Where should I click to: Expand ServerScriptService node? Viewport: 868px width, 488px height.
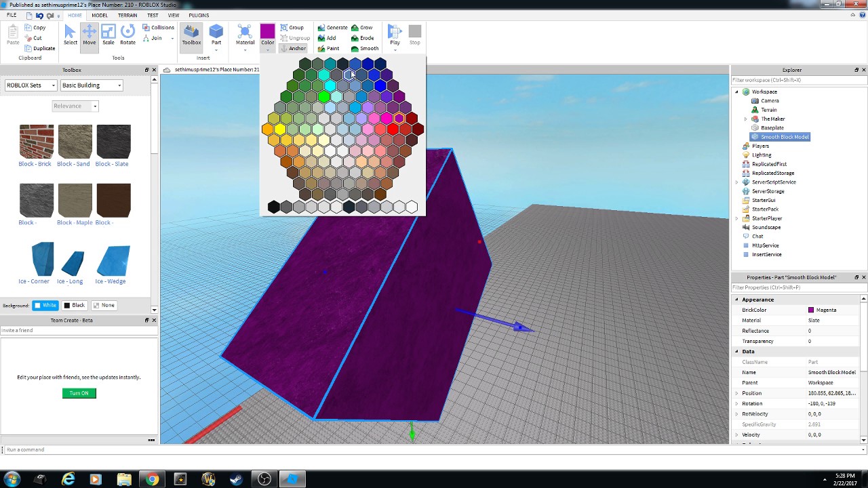pyautogui.click(x=737, y=182)
